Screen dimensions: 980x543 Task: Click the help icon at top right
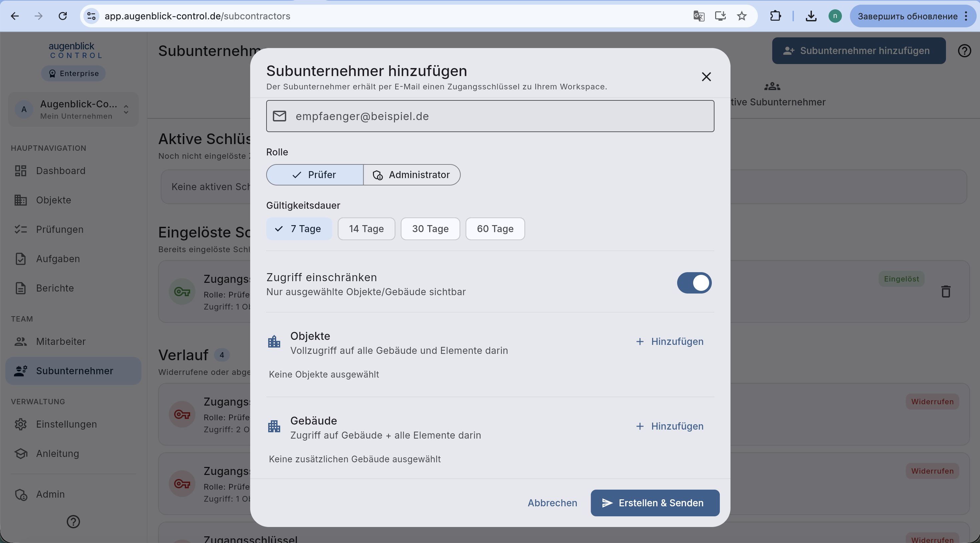(964, 51)
